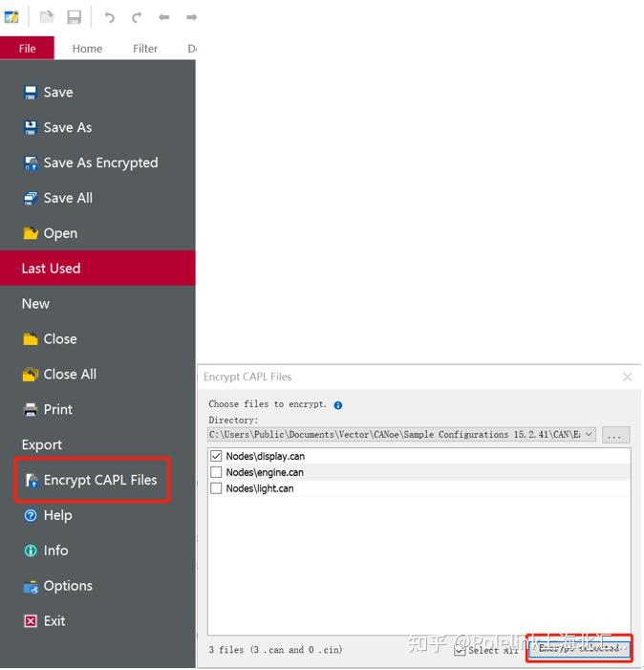Choose Save As Encrypted from File menu
The height and width of the screenshot is (670, 644).
(x=91, y=162)
